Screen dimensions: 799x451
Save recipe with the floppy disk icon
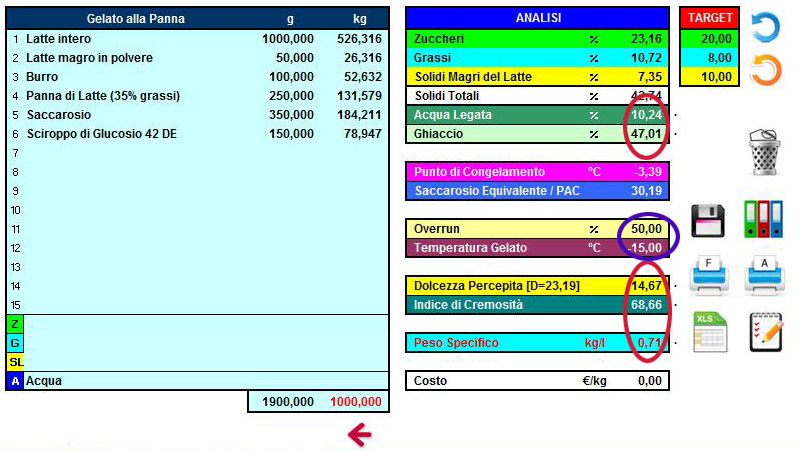[x=708, y=219]
